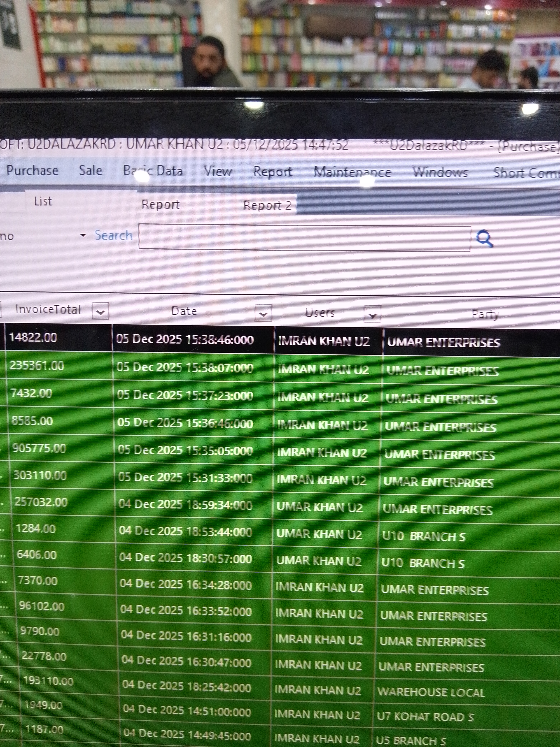Open the Purchase menu
The width and height of the screenshot is (560, 747).
pyautogui.click(x=32, y=170)
